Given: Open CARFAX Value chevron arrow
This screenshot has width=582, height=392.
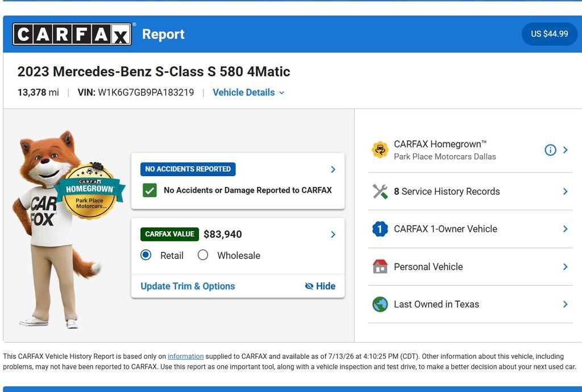Looking at the screenshot, I should [333, 235].
